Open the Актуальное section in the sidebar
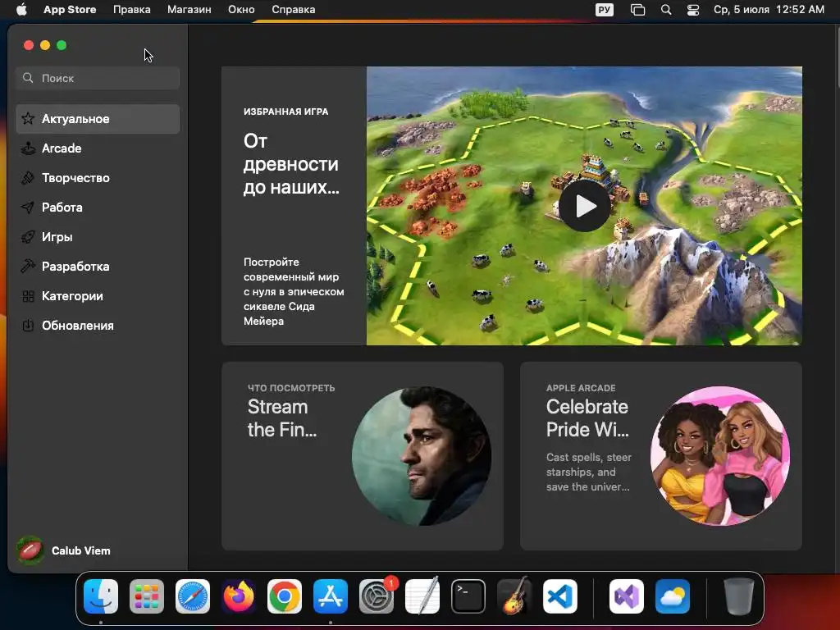Screen dimensions: 840x630 (98, 119)
